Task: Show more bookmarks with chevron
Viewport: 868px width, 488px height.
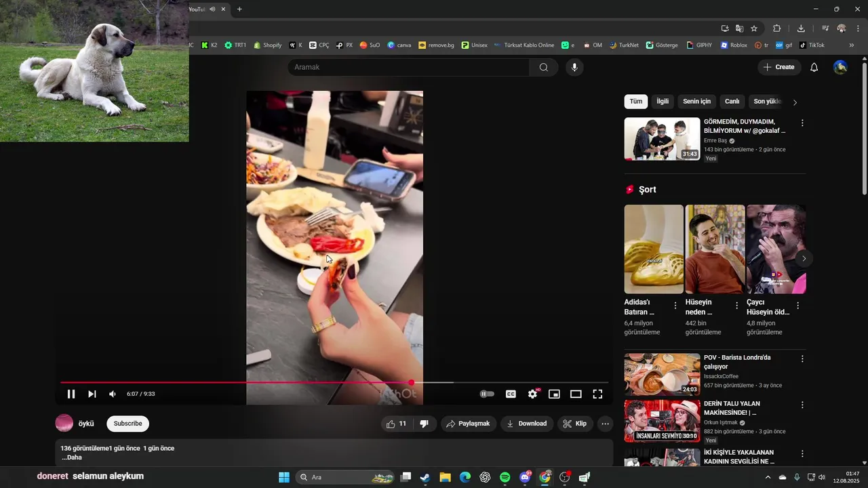Action: (852, 45)
